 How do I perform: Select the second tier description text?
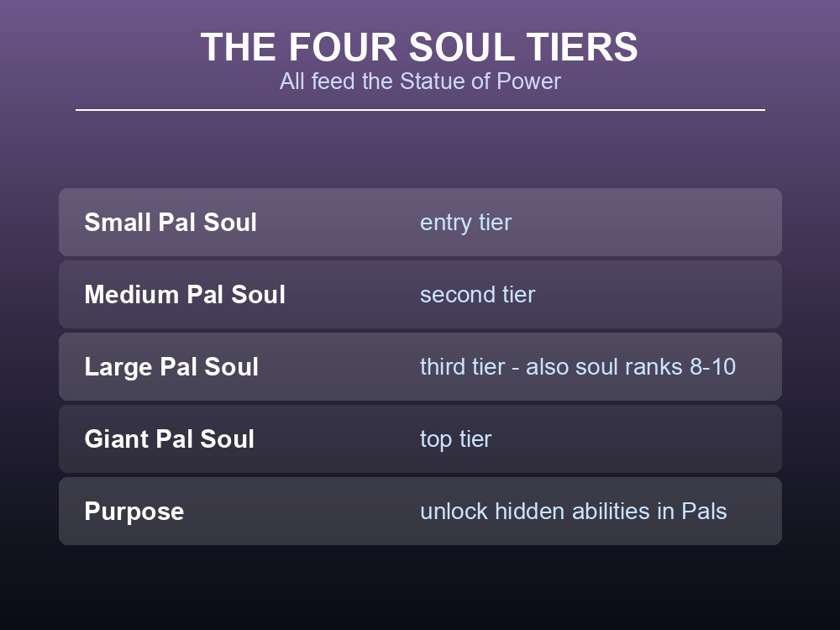[477, 295]
